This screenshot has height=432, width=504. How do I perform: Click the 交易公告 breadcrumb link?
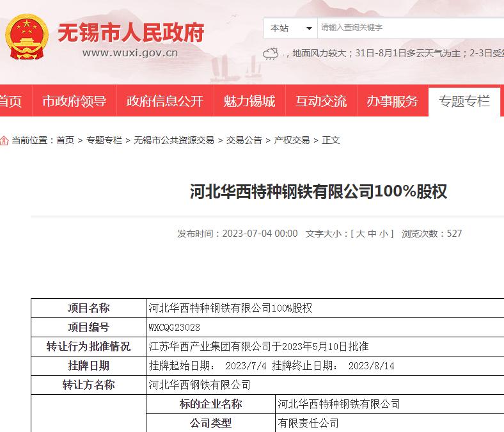click(x=244, y=140)
